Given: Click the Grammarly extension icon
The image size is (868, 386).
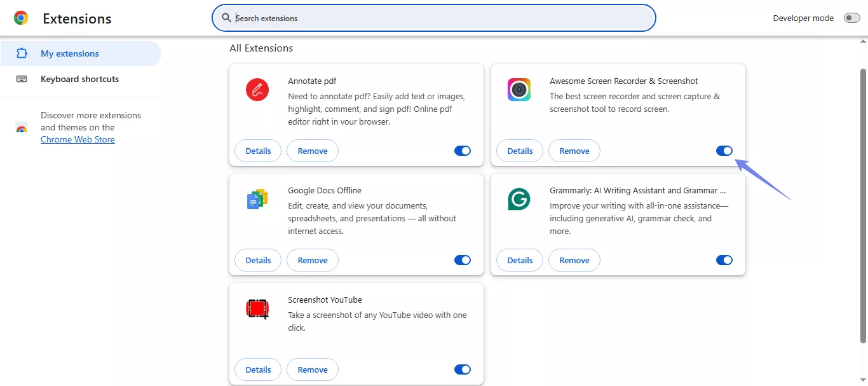Looking at the screenshot, I should (519, 199).
